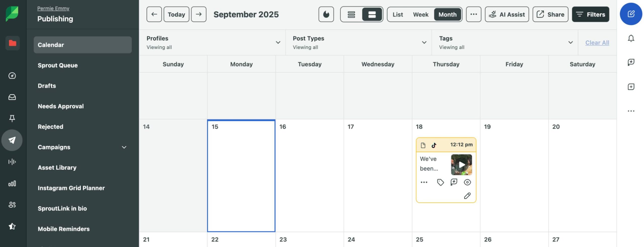
Task: Preview the scheduled post with the eye icon
Action: [x=467, y=182]
